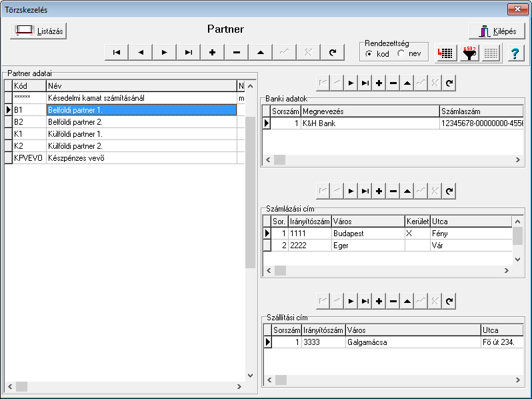
Task: Close the Törzskezelés window
Action: [517, 9]
